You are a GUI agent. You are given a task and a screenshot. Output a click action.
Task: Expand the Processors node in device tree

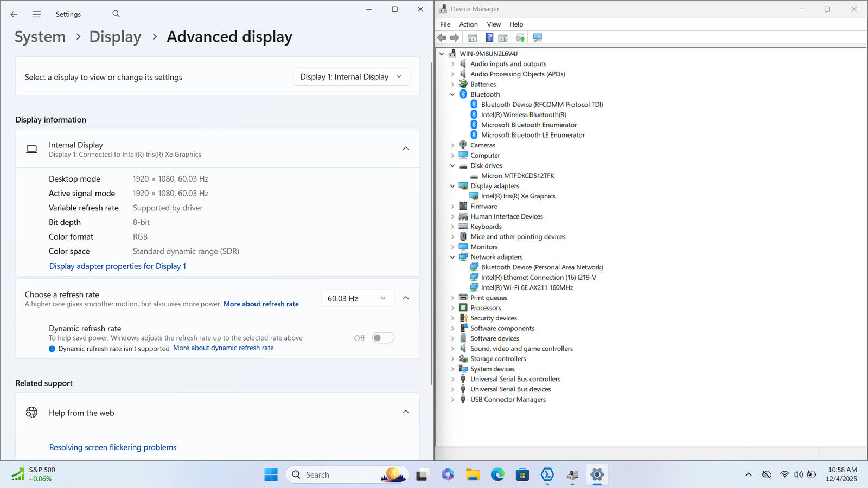[452, 308]
